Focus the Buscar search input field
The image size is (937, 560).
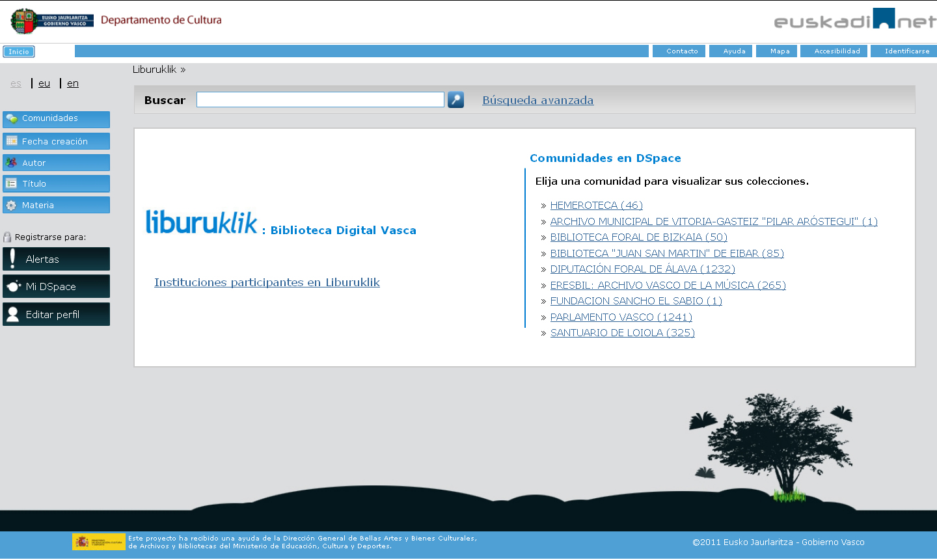[320, 100]
